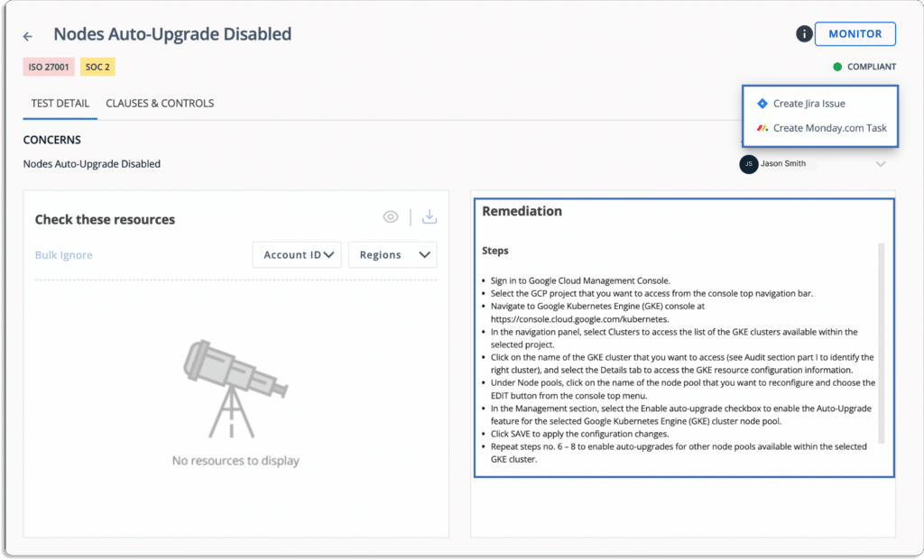The image size is (924, 560).
Task: Click the MONITOR button
Action: pos(855,34)
